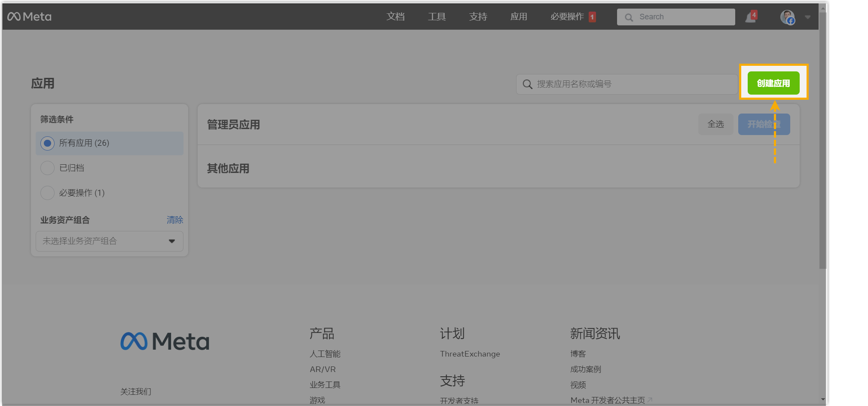The width and height of the screenshot is (868, 406).
Task: Open the notifications bell icon
Action: coord(750,17)
